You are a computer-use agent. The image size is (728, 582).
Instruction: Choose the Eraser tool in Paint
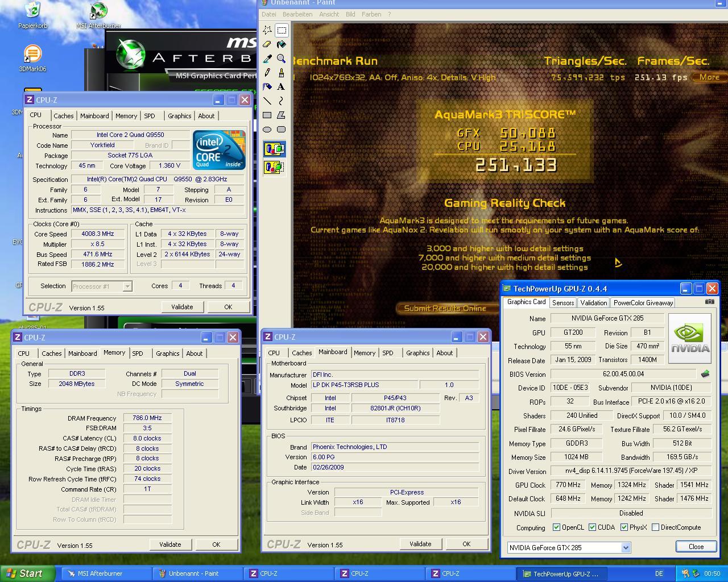coord(267,44)
